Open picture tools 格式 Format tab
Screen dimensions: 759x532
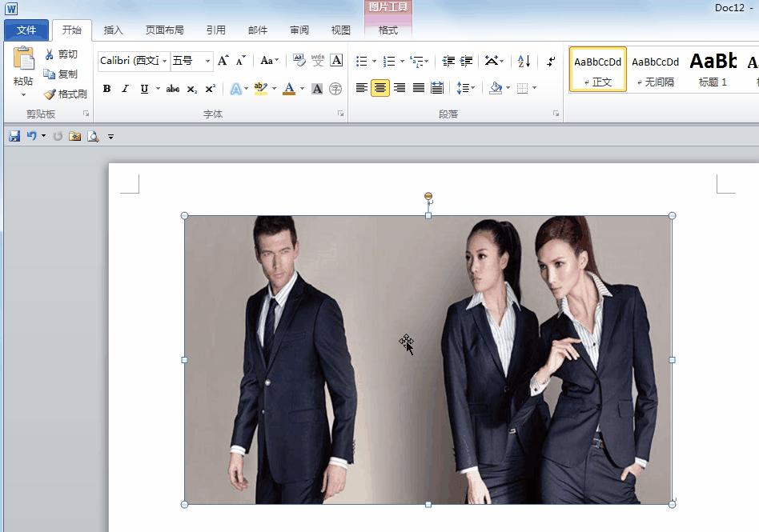tap(388, 30)
